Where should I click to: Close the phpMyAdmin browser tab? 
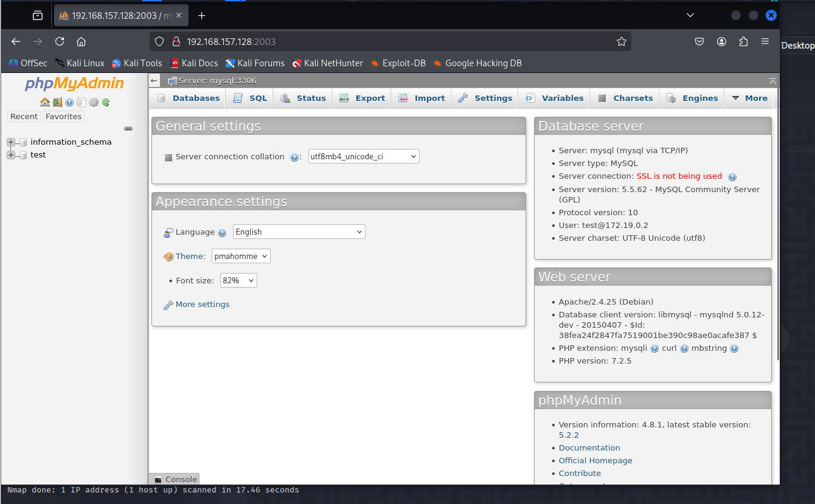[179, 15]
